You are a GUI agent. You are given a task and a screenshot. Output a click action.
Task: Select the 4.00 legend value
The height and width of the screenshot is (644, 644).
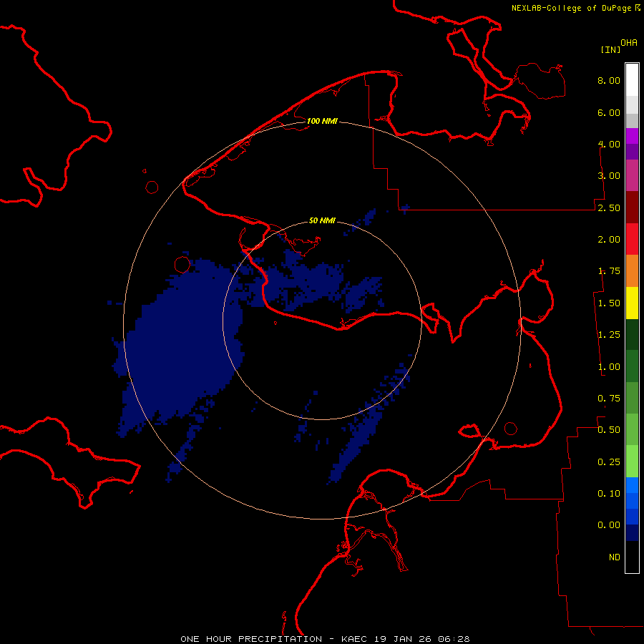[609, 144]
